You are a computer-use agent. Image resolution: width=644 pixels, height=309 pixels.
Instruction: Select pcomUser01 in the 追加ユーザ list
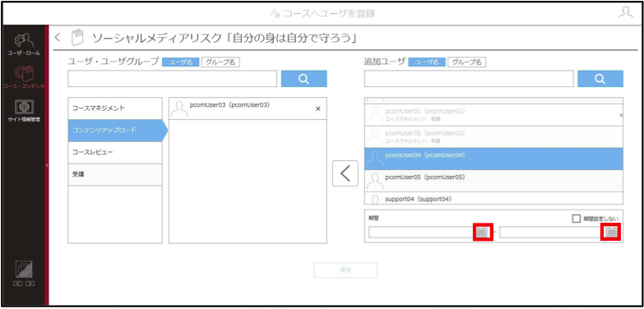493,115
